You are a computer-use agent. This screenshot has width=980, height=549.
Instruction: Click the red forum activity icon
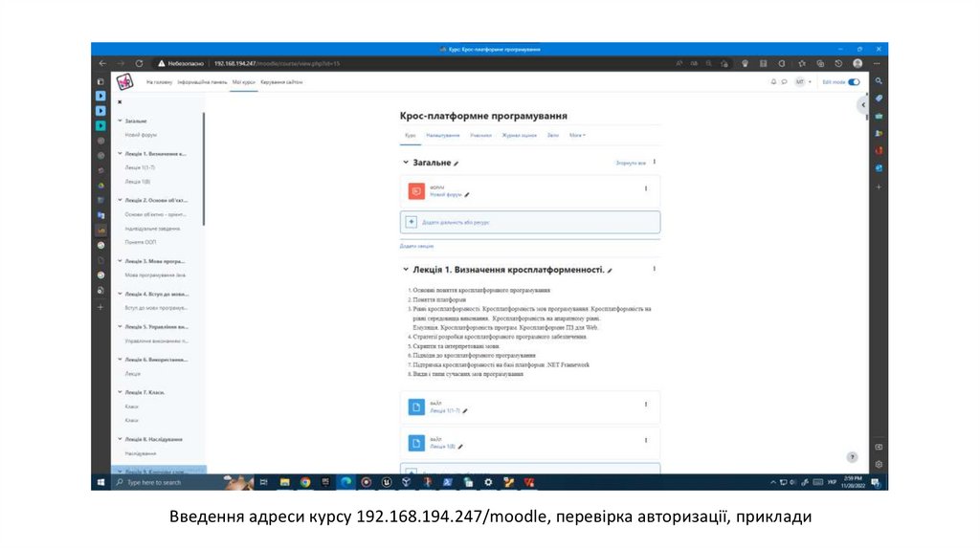pos(416,191)
